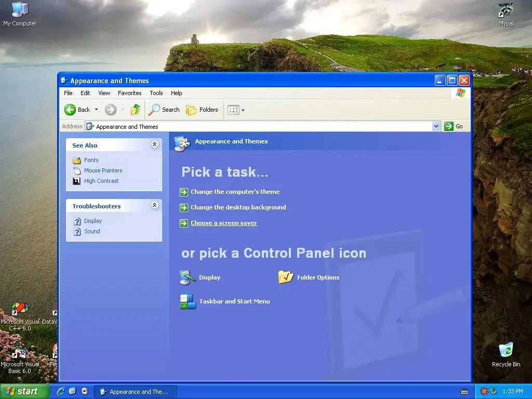Click the green arrow beside desktop background task
This screenshot has height=399, width=532.
pyautogui.click(x=184, y=208)
